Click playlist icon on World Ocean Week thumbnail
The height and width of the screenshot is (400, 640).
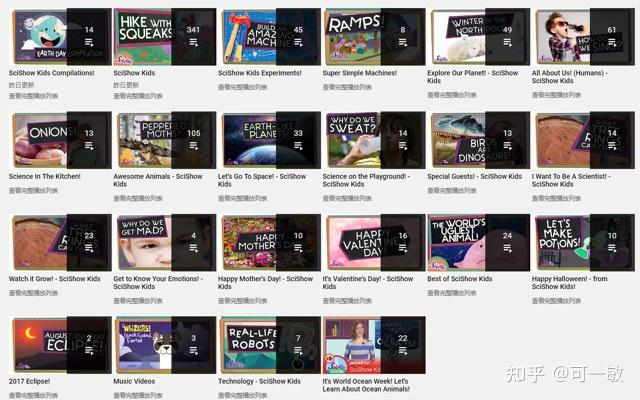(x=403, y=351)
